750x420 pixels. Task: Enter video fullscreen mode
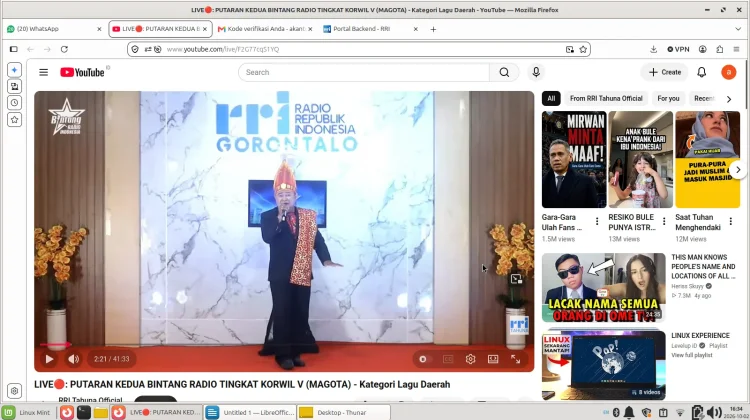(516, 359)
